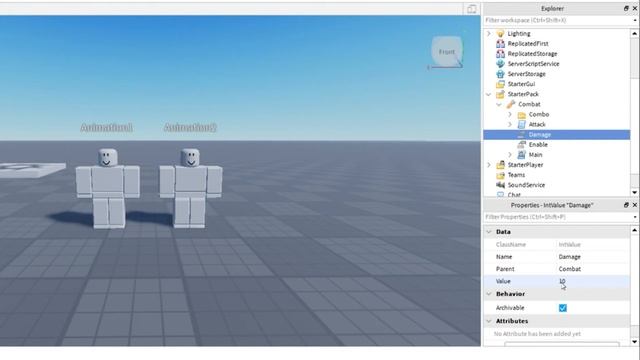
Task: Click the Lighting bulb icon
Action: pyautogui.click(x=500, y=33)
